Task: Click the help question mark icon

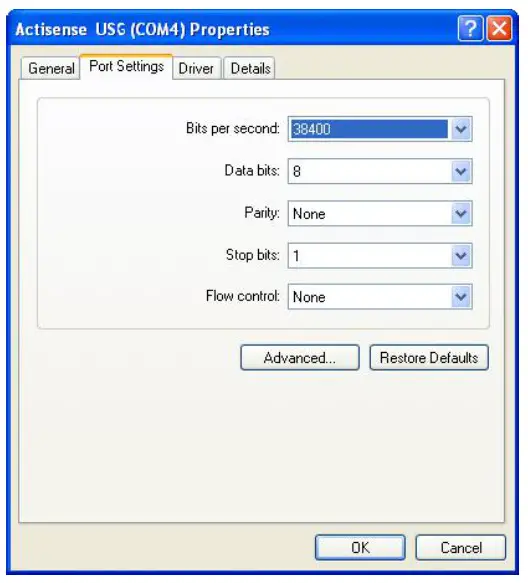Action: pyautogui.click(x=471, y=28)
